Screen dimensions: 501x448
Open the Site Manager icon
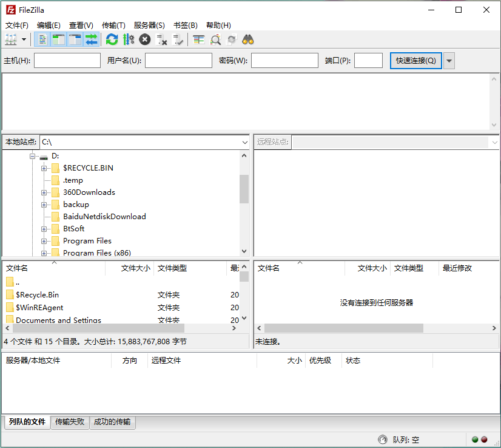(11, 39)
